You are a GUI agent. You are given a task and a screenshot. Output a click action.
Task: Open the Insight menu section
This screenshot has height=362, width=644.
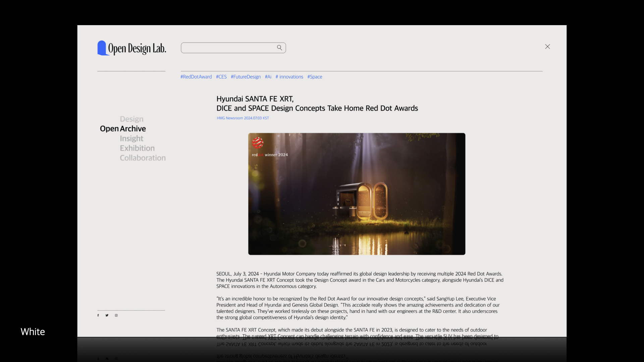pyautogui.click(x=131, y=138)
